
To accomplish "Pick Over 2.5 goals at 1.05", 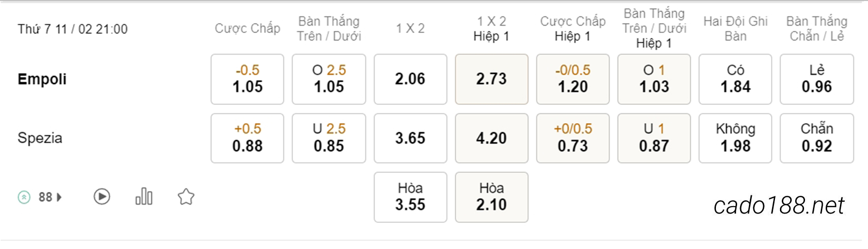I will pos(329,79).
